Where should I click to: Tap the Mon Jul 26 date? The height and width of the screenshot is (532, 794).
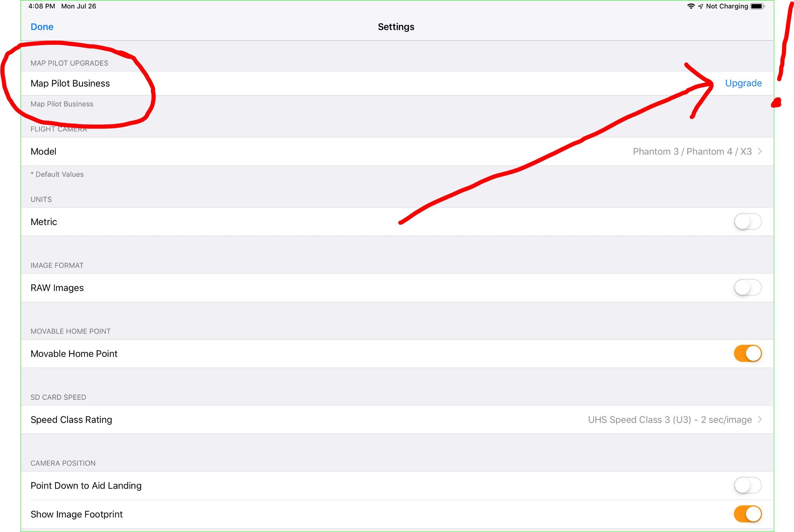tap(79, 6)
